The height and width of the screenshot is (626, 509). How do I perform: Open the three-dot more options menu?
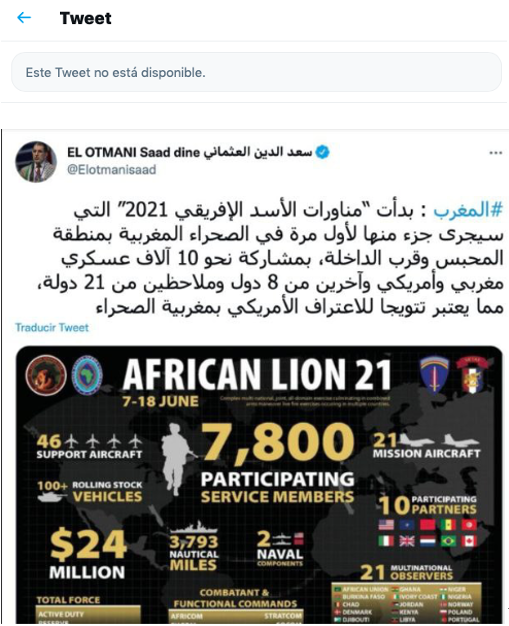point(495,153)
